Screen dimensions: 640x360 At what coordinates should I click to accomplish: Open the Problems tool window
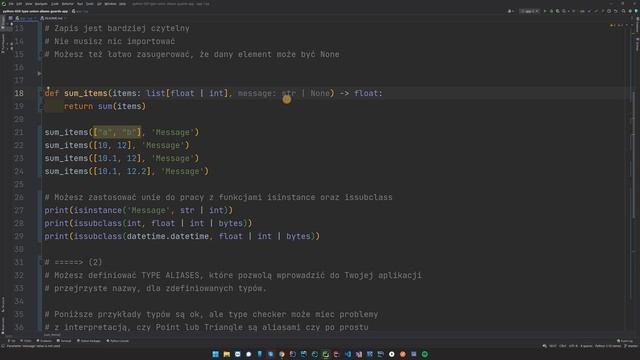tap(44, 341)
